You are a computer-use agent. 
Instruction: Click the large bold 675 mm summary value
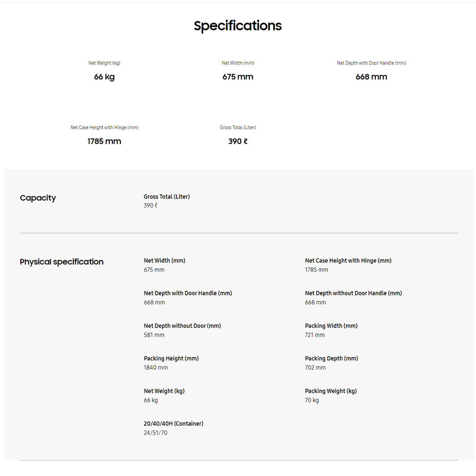click(x=238, y=77)
